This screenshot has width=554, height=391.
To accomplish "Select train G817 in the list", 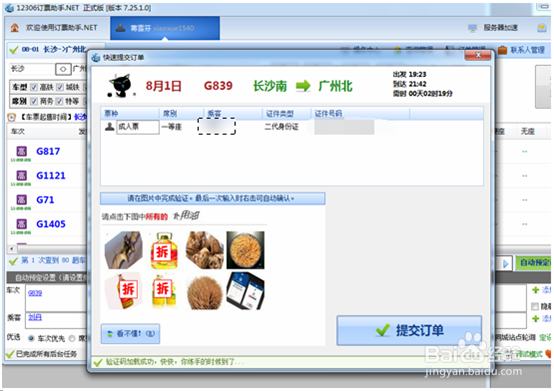I will (x=48, y=151).
